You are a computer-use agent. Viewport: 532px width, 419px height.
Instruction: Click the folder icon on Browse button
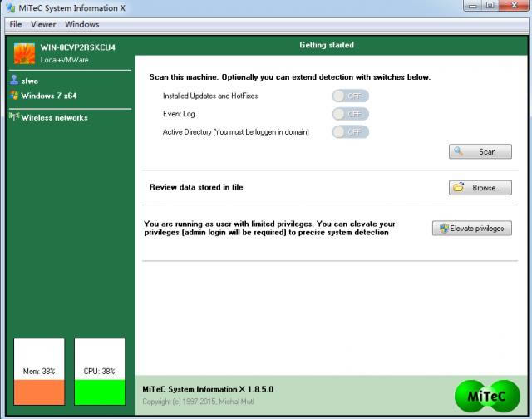pyautogui.click(x=458, y=187)
